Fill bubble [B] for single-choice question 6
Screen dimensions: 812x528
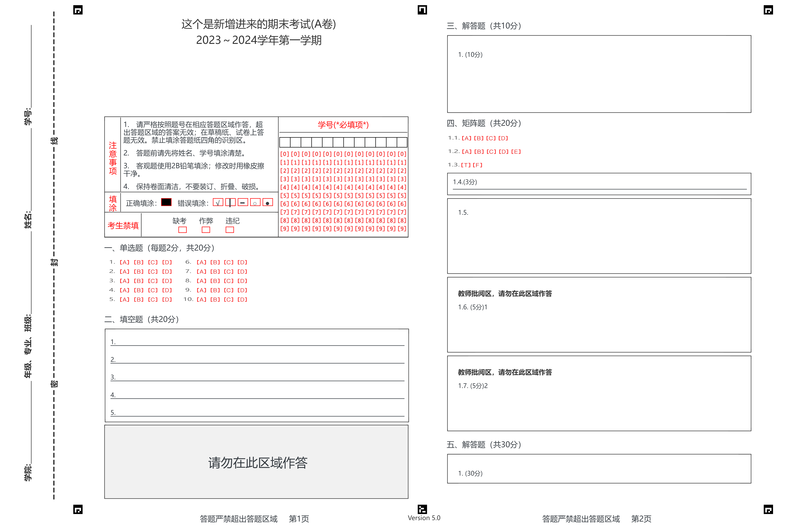click(x=215, y=262)
